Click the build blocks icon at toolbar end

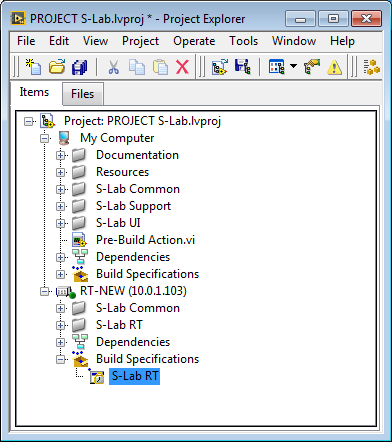click(372, 67)
